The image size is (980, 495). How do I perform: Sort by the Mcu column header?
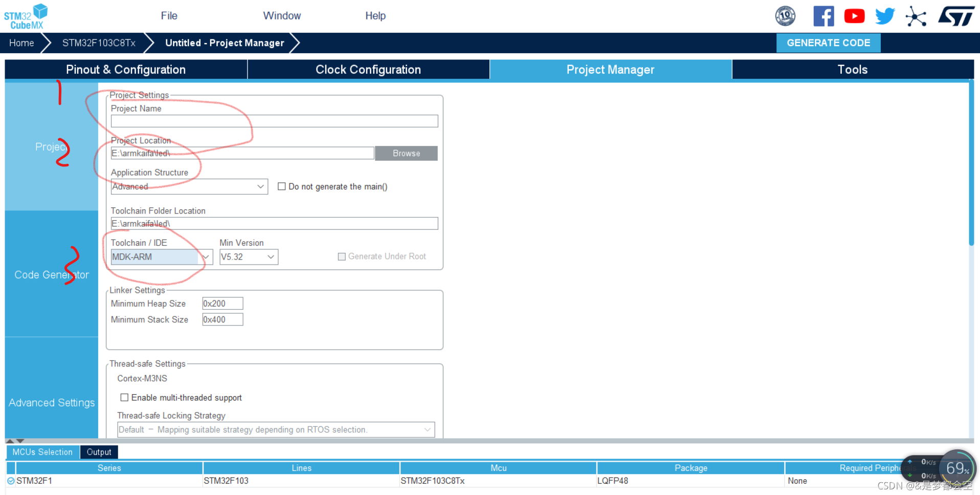498,468
